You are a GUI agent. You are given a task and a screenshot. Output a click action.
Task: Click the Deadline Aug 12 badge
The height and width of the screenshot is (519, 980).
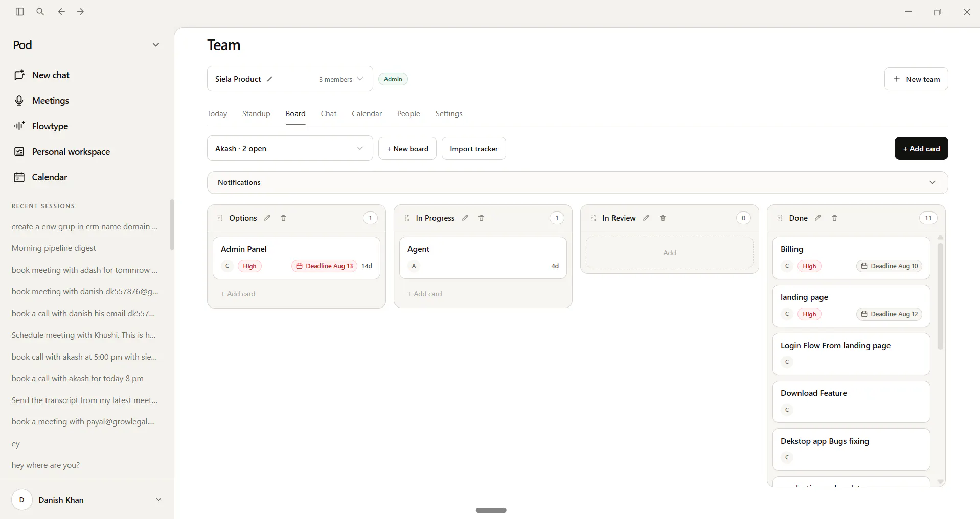click(890, 314)
